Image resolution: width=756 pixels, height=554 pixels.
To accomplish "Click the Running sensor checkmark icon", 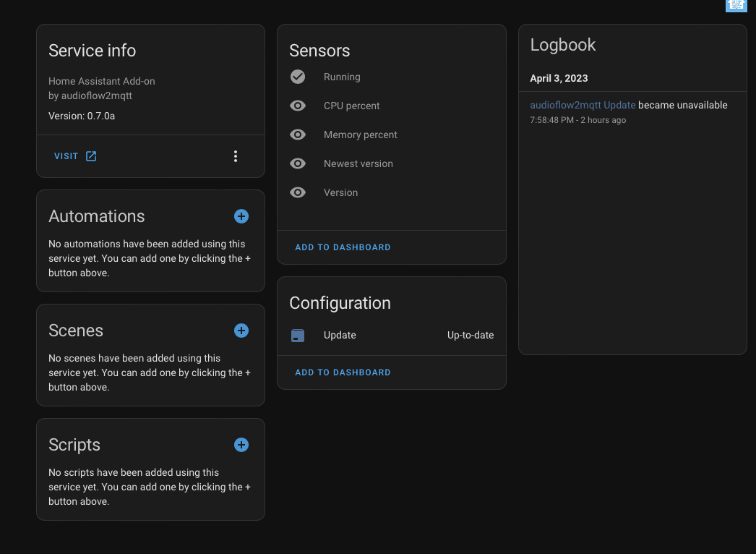I will tap(297, 77).
